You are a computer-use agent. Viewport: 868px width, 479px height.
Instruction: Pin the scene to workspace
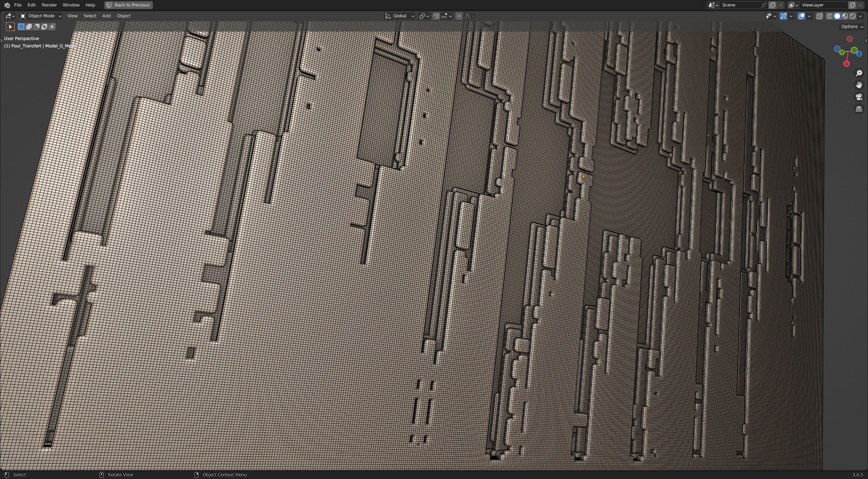point(763,5)
